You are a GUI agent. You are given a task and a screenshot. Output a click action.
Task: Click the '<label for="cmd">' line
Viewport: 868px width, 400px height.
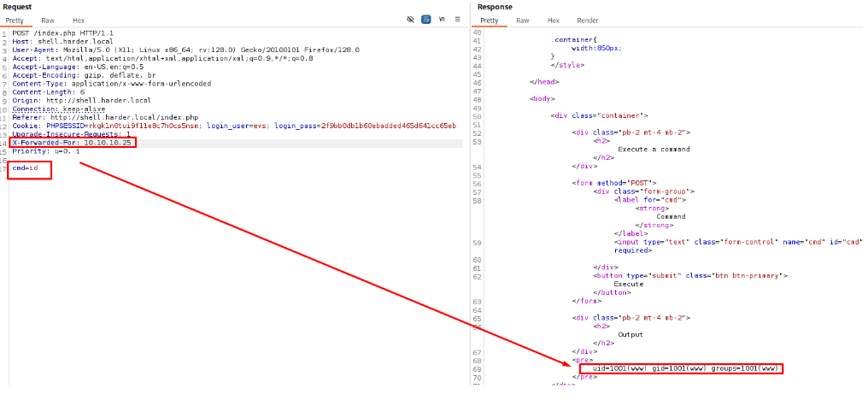(x=650, y=199)
